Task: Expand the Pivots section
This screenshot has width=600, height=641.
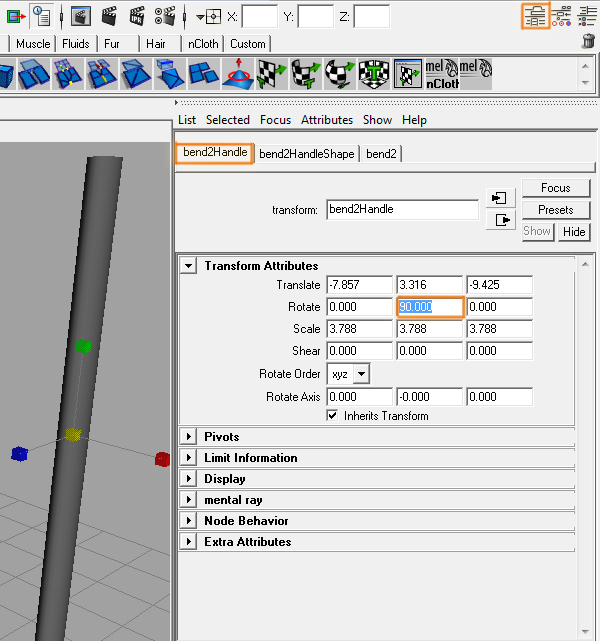Action: point(187,437)
